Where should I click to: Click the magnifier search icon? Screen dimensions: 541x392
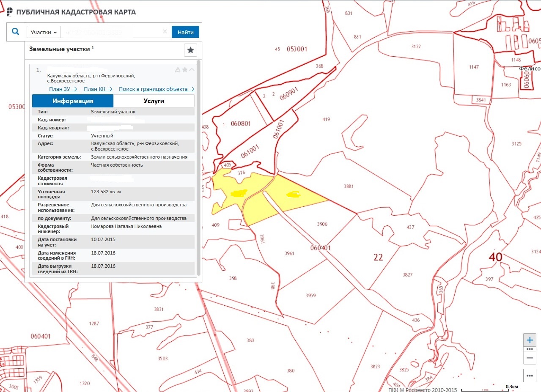pos(16,32)
